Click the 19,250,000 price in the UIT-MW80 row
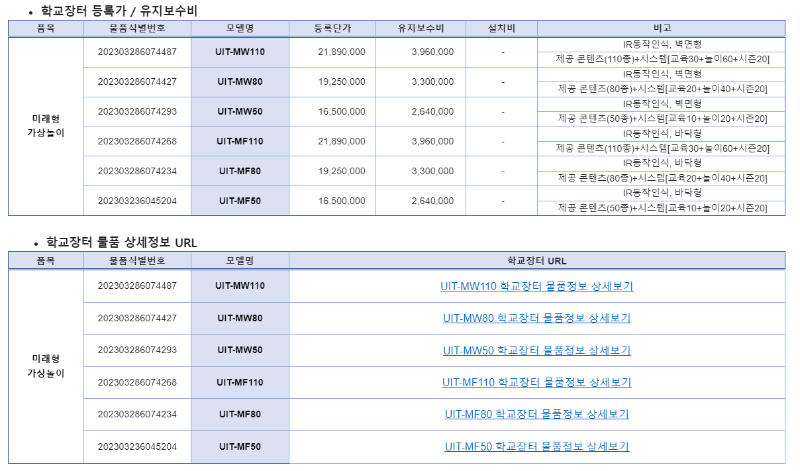Screen dimensions: 800x471 [341, 82]
